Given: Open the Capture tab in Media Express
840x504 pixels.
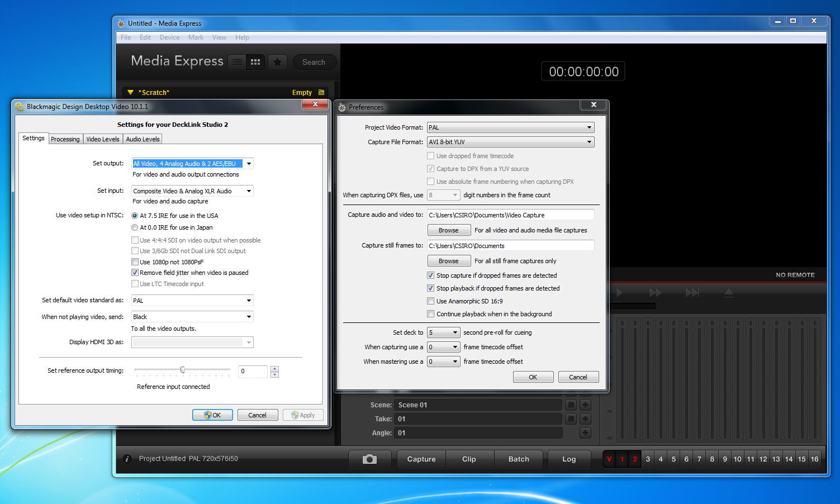Looking at the screenshot, I should pos(421,459).
